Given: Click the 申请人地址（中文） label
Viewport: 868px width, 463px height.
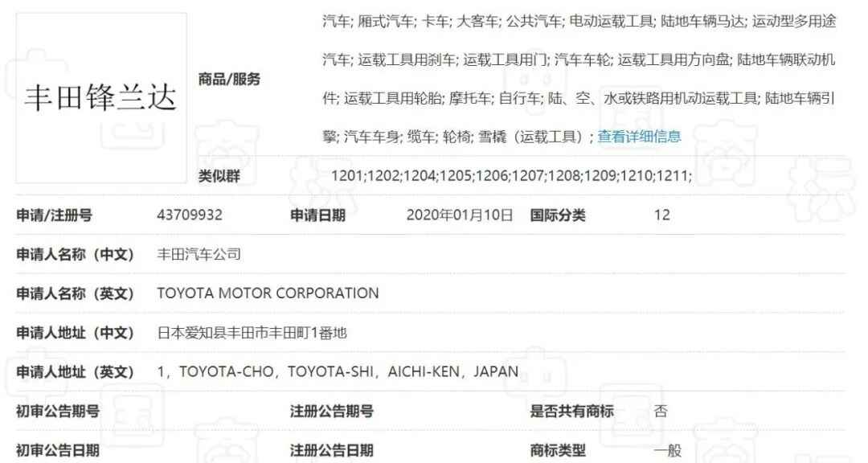Looking at the screenshot, I should [76, 332].
